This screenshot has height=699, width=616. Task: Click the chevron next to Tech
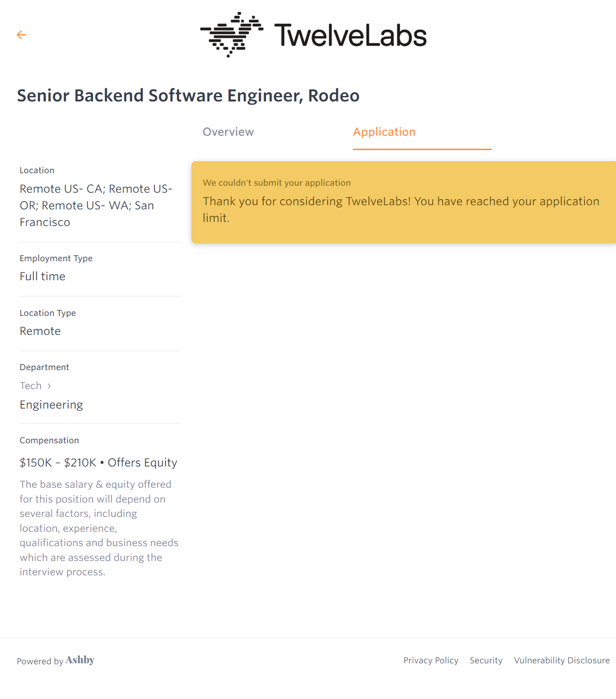[49, 386]
